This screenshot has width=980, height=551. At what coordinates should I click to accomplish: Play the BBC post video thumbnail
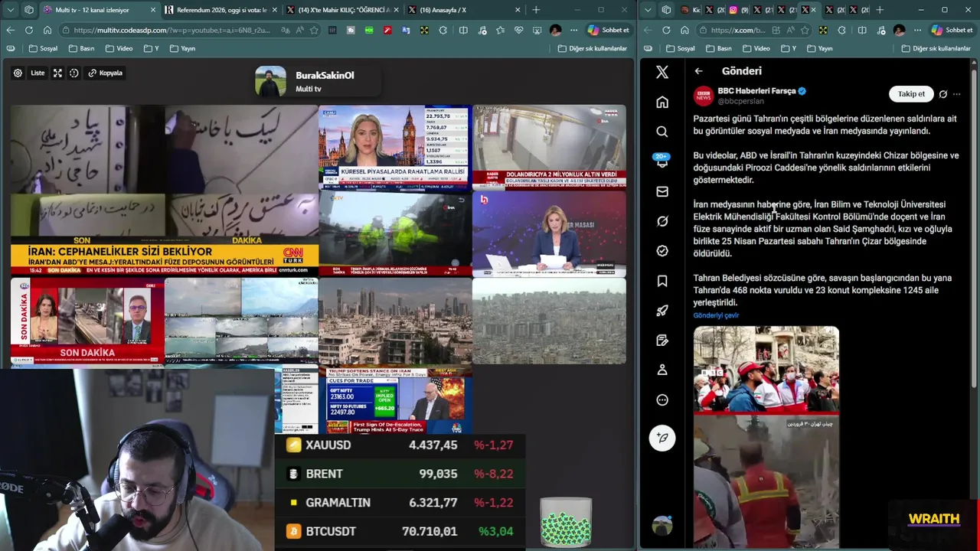tap(766, 436)
